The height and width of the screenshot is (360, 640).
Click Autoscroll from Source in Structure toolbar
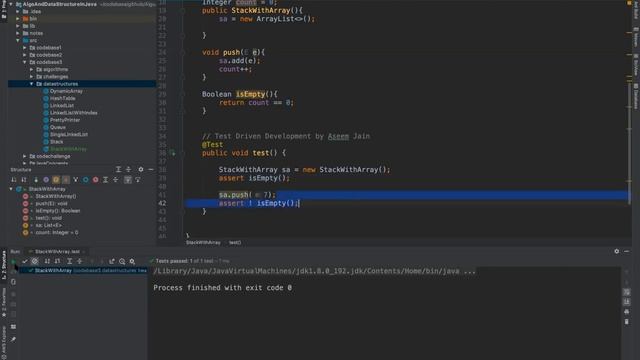[138, 180]
